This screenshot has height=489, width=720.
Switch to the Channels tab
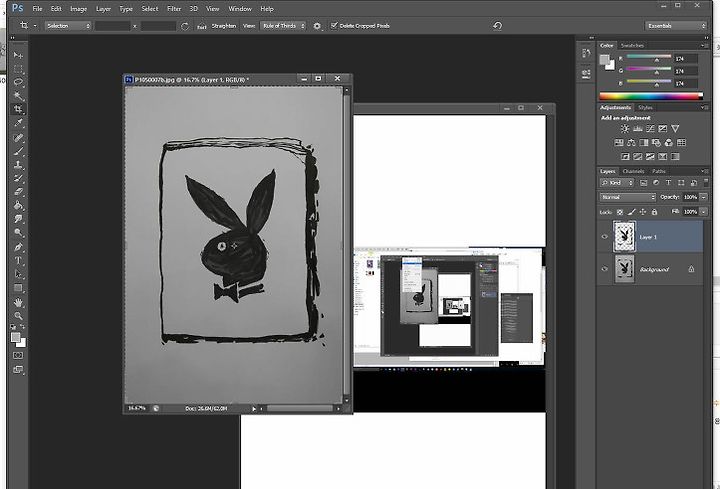pos(633,171)
